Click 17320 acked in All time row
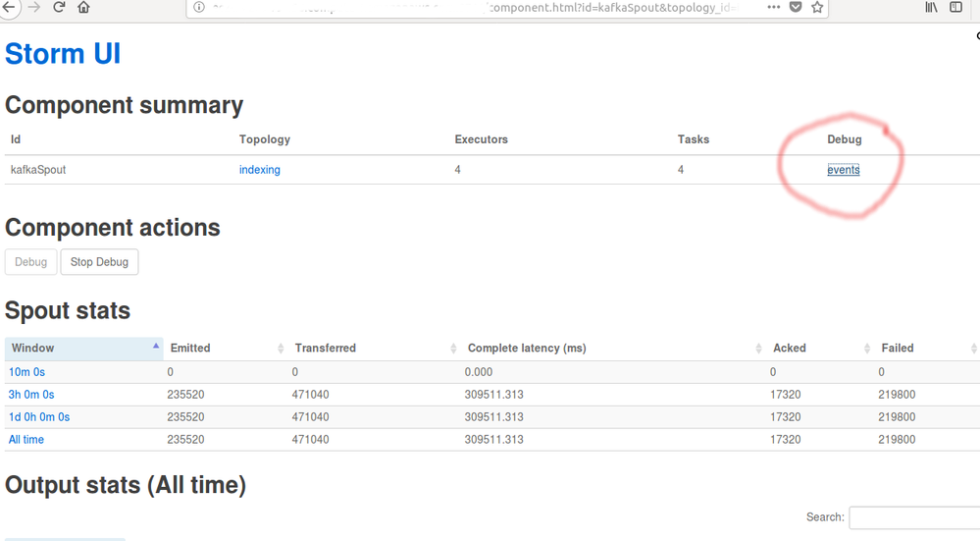The width and height of the screenshot is (980, 541). point(785,440)
